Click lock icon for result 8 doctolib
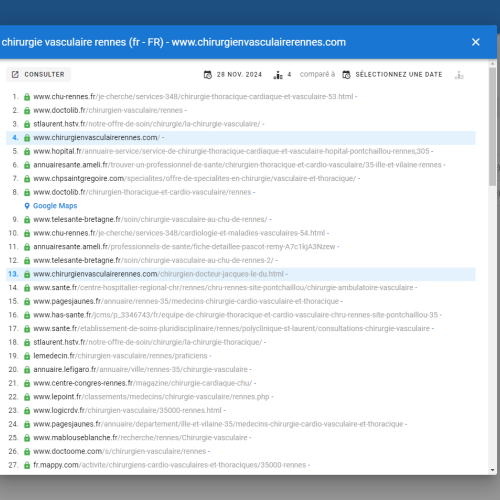The width and height of the screenshot is (500, 500). pyautogui.click(x=27, y=192)
